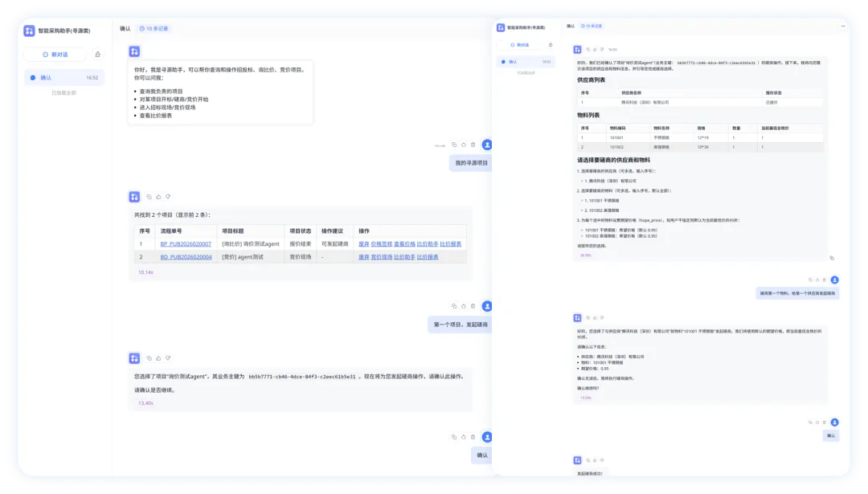Click the '[询比价] 询价测试agent' title cell

click(x=251, y=244)
